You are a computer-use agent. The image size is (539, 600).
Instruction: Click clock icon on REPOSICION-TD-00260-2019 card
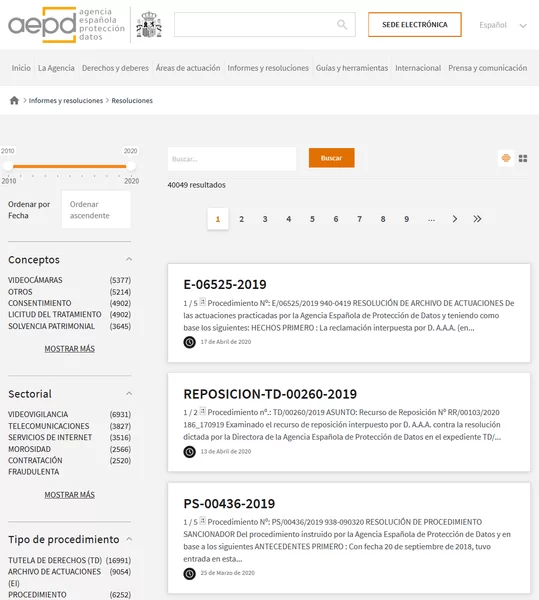189,452
